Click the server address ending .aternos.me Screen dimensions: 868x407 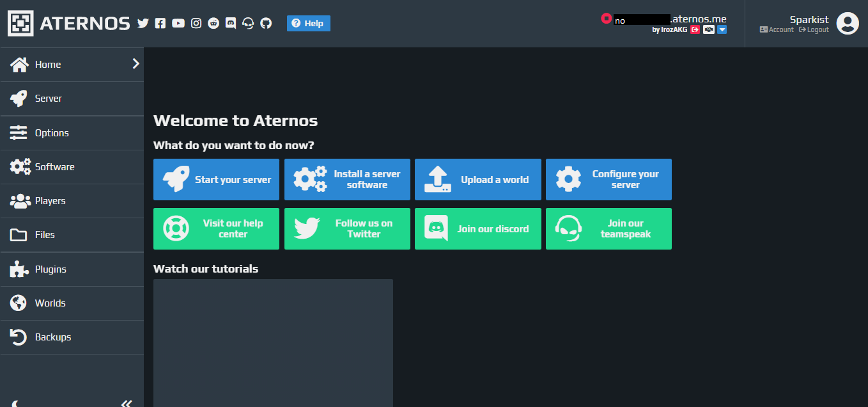click(x=670, y=19)
